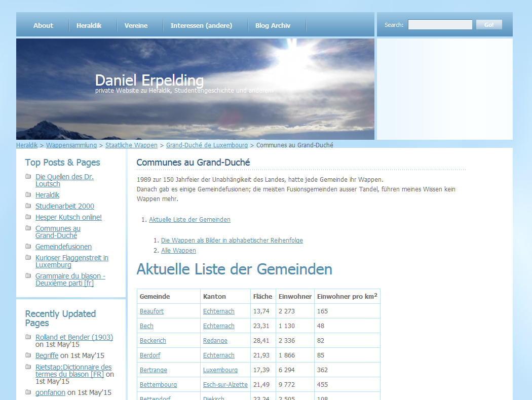Viewport: 532px width, 400px height.
Task: Open the Heraldik navigation menu
Action: click(89, 25)
